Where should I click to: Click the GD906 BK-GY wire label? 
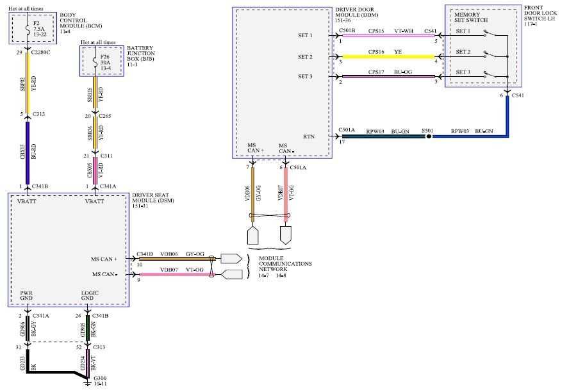(29, 329)
